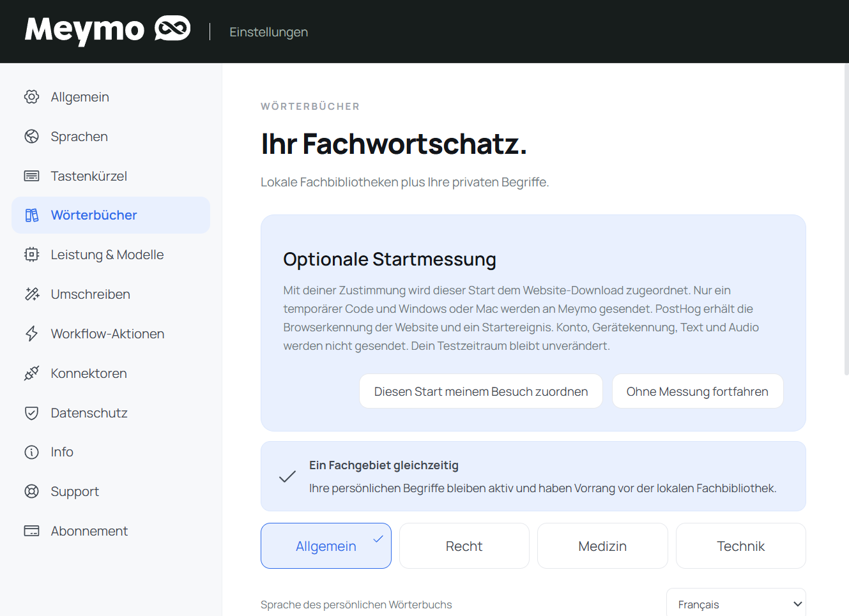The image size is (849, 616).
Task: Click the Workflow-Aktionen lightning icon
Action: [31, 334]
